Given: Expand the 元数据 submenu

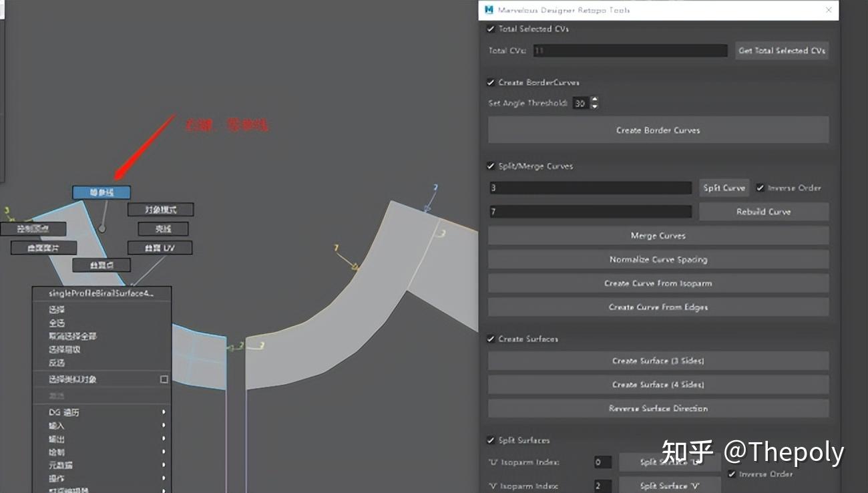Looking at the screenshot, I should coord(101,465).
